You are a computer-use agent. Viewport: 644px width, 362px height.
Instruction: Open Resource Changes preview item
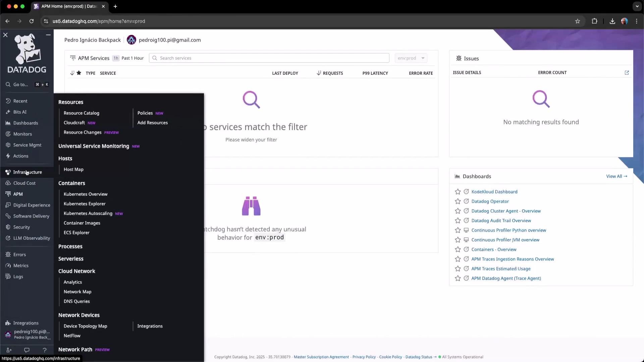point(83,132)
